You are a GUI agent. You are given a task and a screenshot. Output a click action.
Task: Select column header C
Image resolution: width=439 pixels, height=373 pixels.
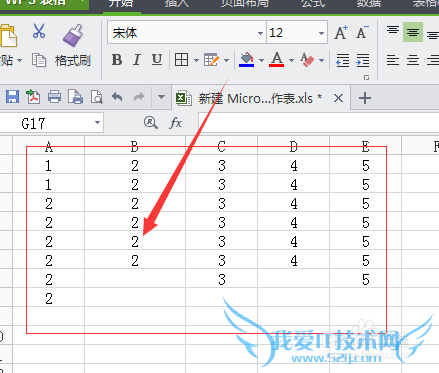click(221, 146)
